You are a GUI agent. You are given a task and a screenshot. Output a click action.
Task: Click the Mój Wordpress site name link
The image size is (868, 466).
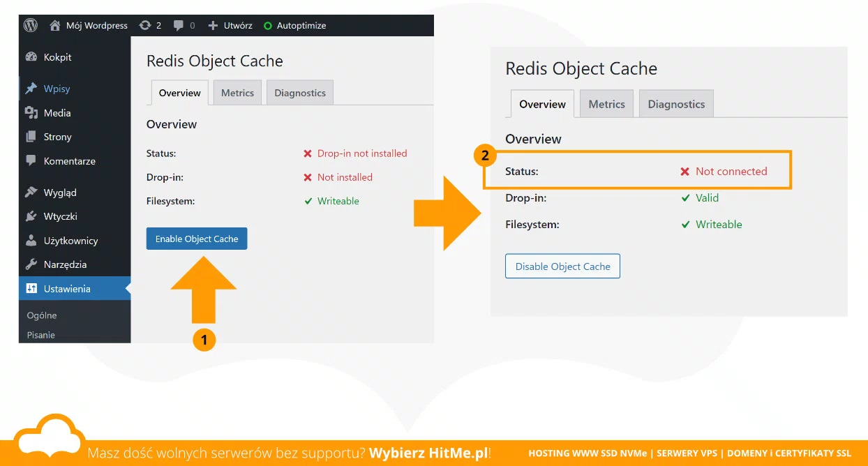97,25
